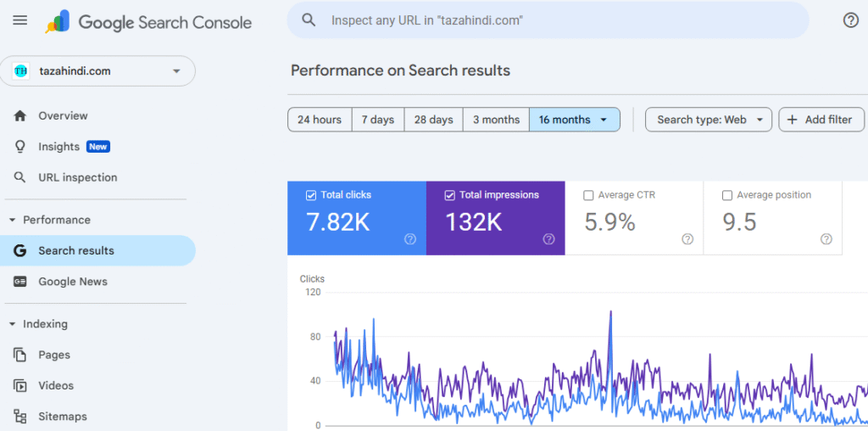
Task: Click the Add filter button
Action: coord(821,120)
